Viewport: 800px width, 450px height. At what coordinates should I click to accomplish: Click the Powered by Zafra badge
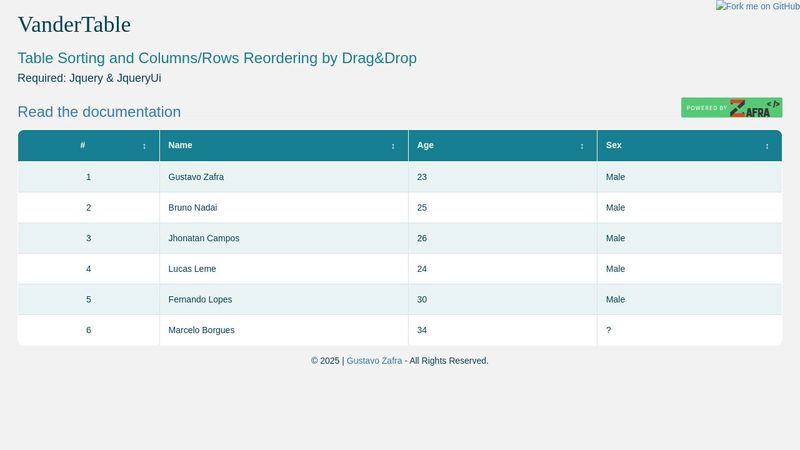pyautogui.click(x=731, y=108)
